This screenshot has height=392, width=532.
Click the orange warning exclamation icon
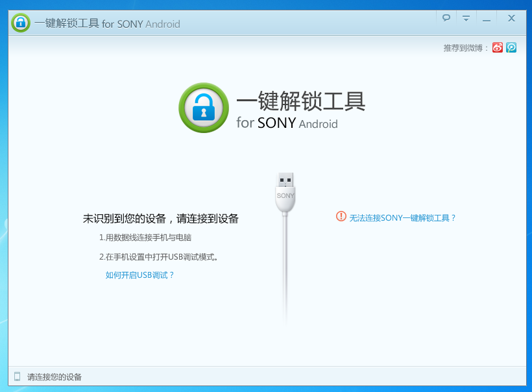341,216
